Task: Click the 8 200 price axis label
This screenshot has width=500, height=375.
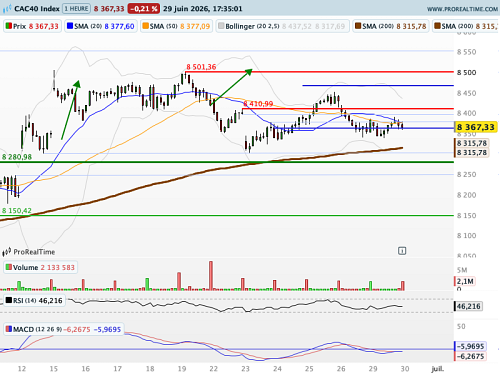Action: (x=466, y=195)
